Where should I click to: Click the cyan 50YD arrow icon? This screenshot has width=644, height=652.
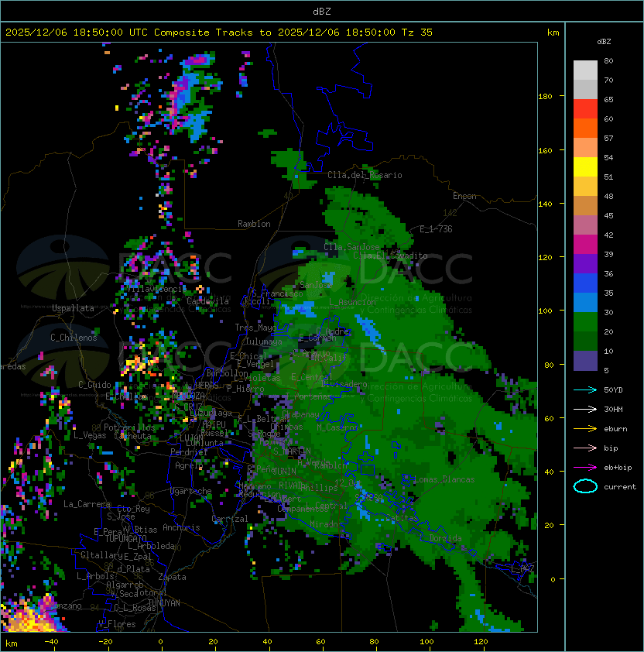coord(585,390)
